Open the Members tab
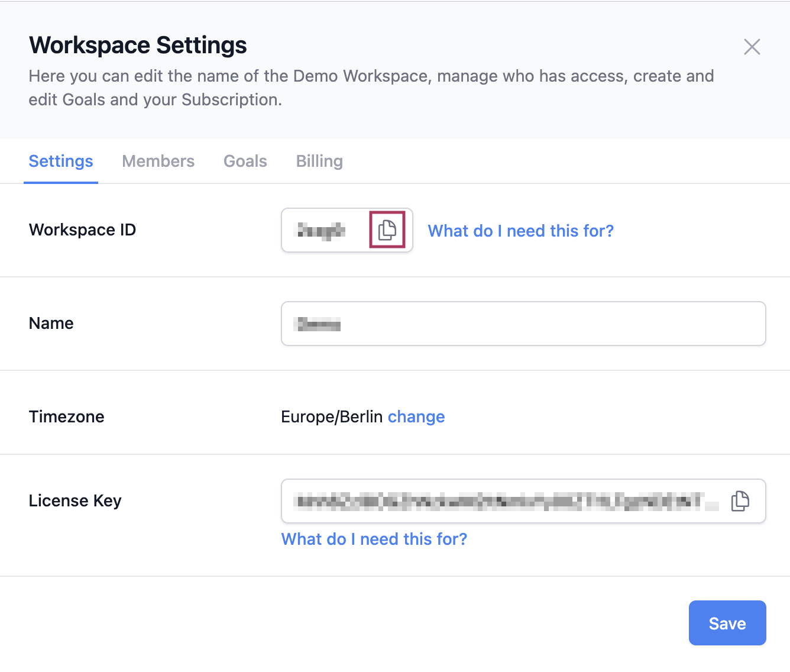The image size is (790, 672). coord(158,161)
